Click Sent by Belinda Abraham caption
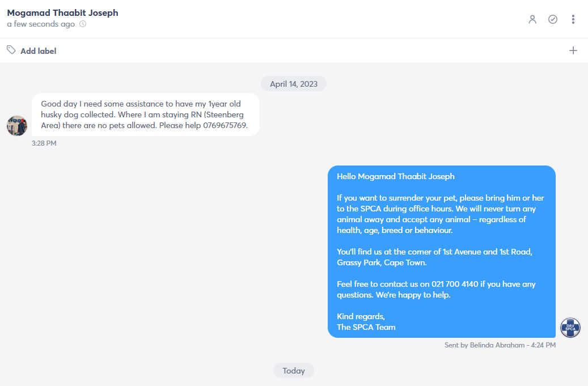The image size is (588, 386). [500, 345]
